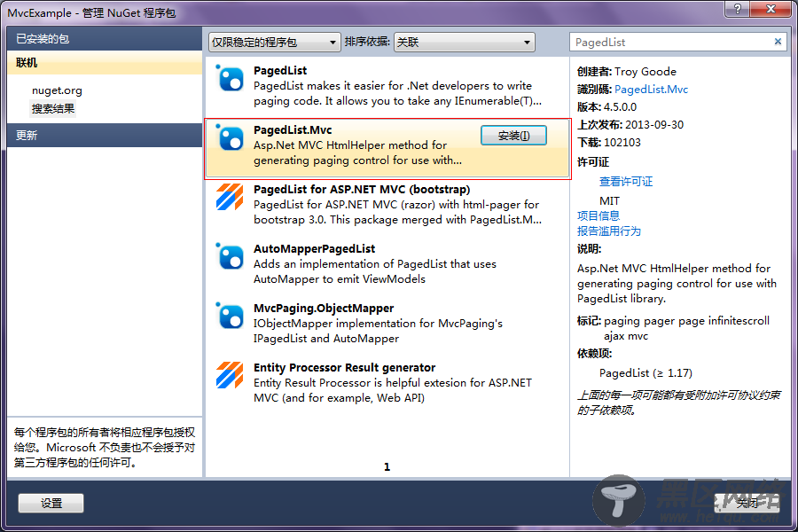This screenshot has height=532, width=798.
Task: Click the MvcPaging.ObjectMapper package icon
Action: click(x=230, y=317)
